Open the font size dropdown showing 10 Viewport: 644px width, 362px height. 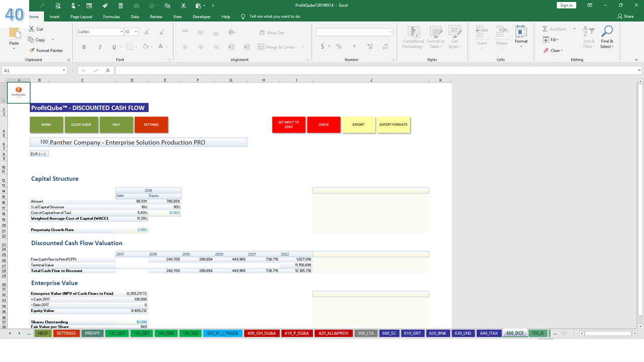click(x=136, y=32)
